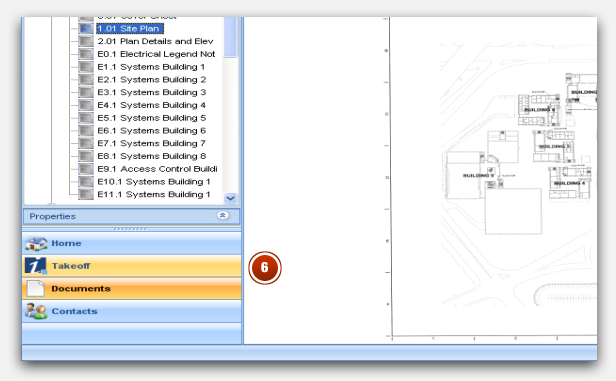Click the Takeoff module icon
616x381 pixels.
point(36,266)
